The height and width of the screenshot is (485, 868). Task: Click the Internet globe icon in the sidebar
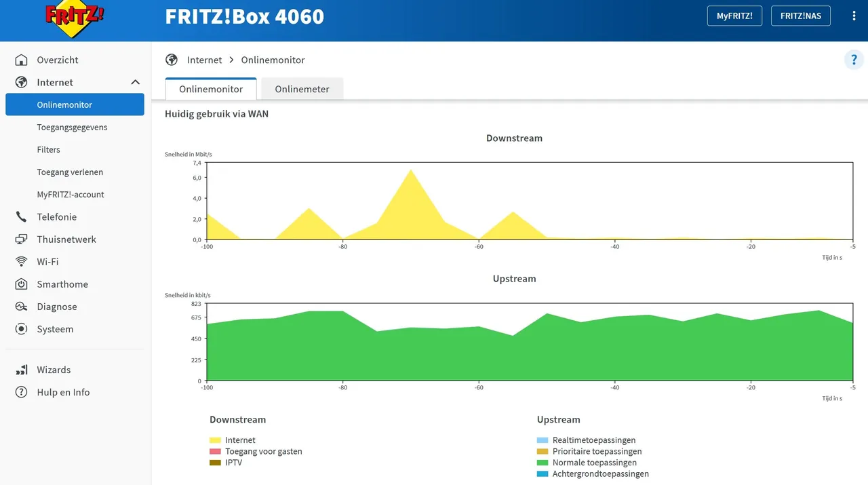[x=22, y=82]
